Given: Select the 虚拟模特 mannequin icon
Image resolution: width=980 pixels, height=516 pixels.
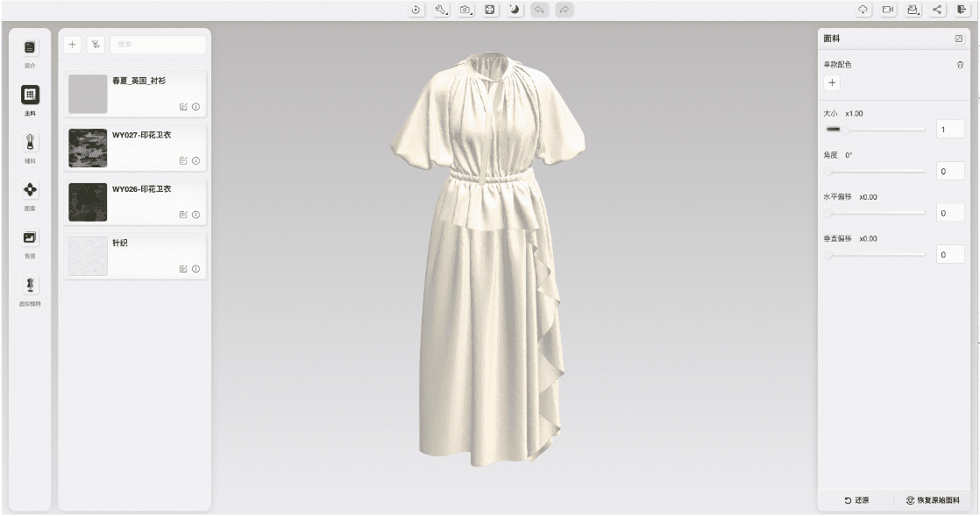Looking at the screenshot, I should (x=30, y=286).
